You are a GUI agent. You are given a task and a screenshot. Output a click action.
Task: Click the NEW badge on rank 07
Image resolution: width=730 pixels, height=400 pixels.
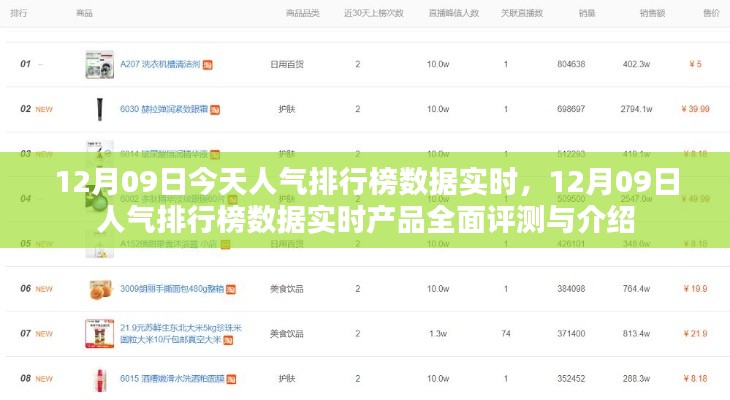point(44,334)
